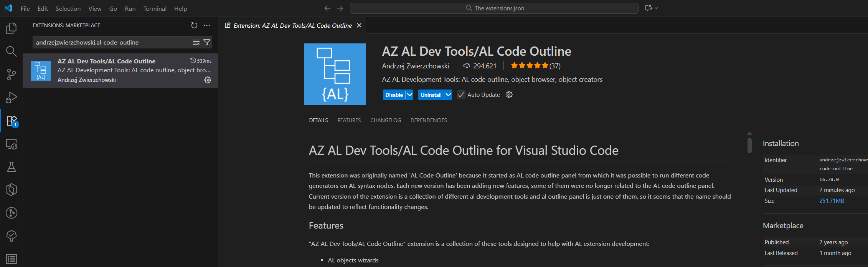Expand the Uninstall button dropdown arrow
The height and width of the screenshot is (267, 868).
(x=448, y=95)
